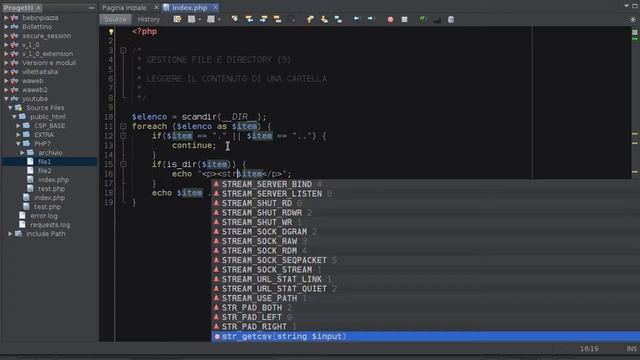Close the index.php editor tab

point(215,8)
